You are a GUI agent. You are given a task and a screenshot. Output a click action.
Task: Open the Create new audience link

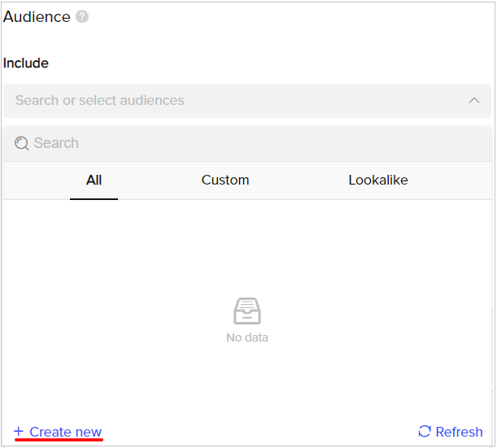[x=65, y=433]
